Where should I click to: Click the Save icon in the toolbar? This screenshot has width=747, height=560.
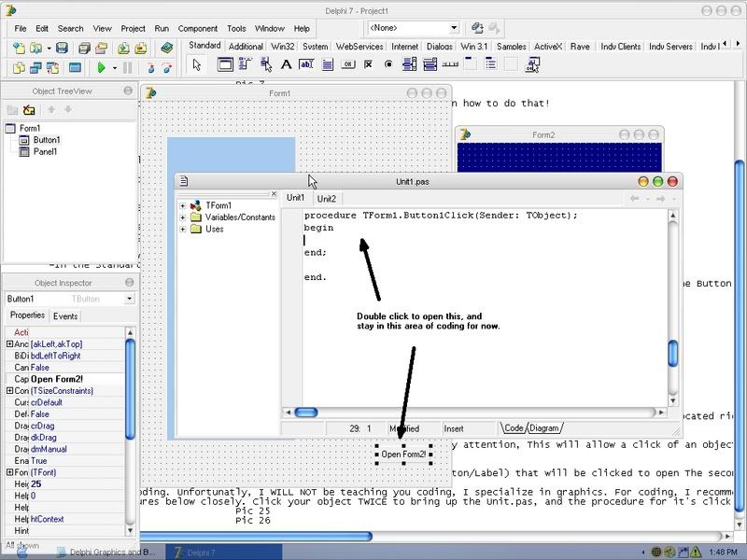point(62,48)
